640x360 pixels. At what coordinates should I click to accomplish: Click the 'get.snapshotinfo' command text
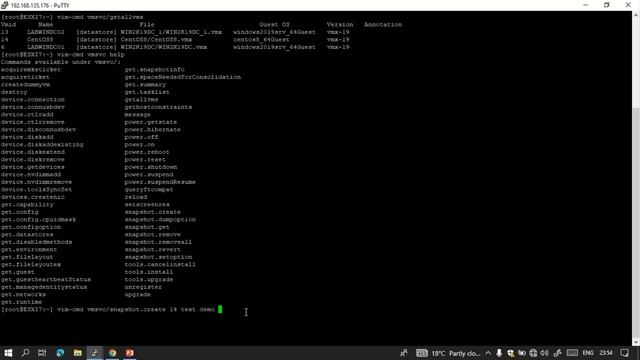tap(154, 69)
